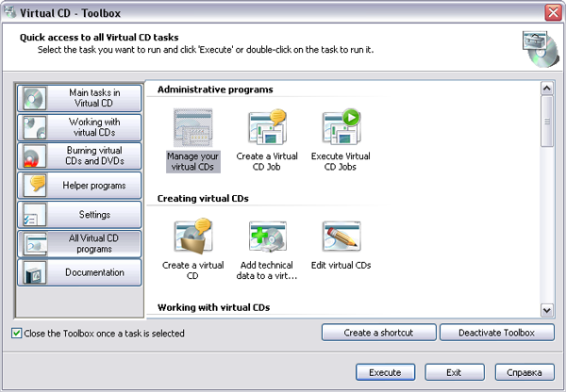Select the Create a Virtual CD Job icon
This screenshot has width=566, height=392.
[267, 127]
